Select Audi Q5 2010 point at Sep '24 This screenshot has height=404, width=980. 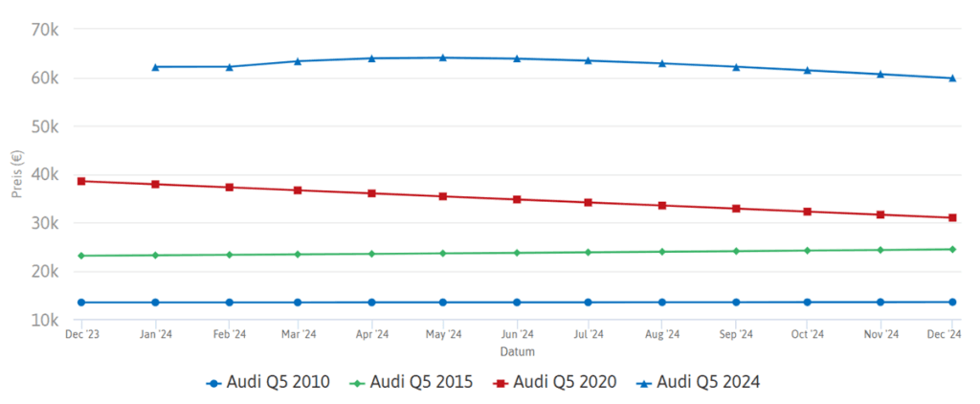tap(735, 303)
